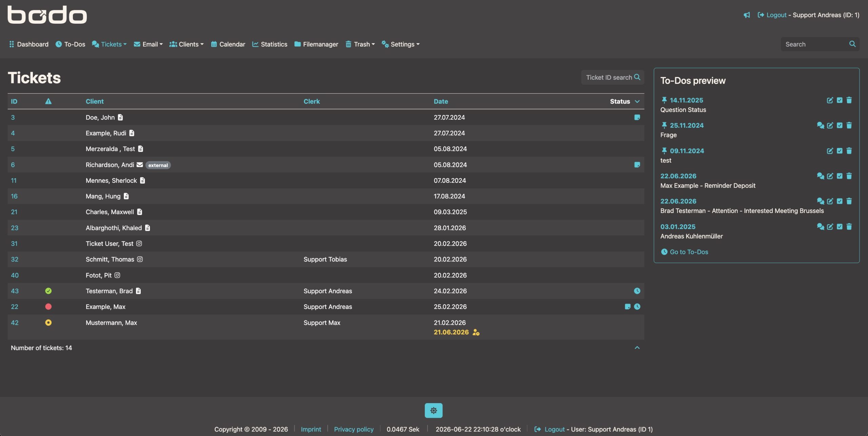868x436 pixels.
Task: Open the Tickets dropdown menu
Action: 109,44
